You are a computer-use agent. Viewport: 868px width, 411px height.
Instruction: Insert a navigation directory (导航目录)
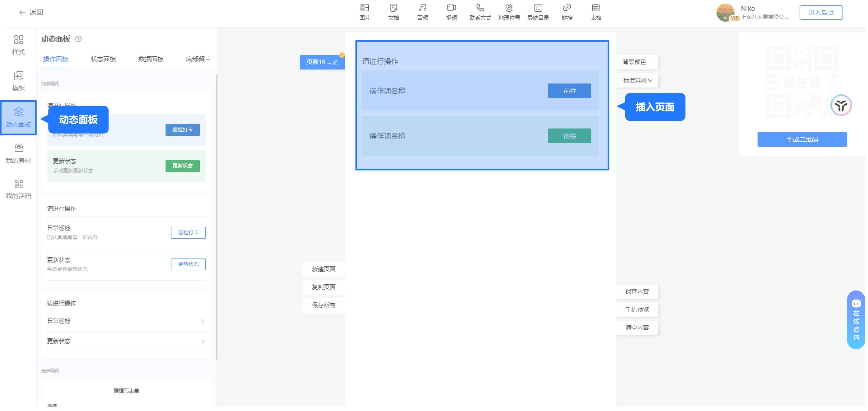coord(538,12)
